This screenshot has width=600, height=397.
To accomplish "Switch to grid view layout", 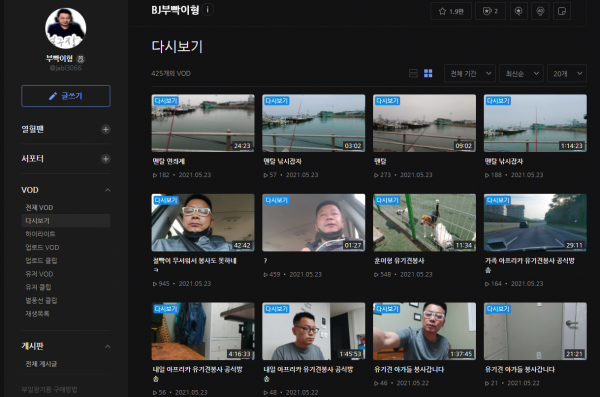I will pyautogui.click(x=428, y=73).
